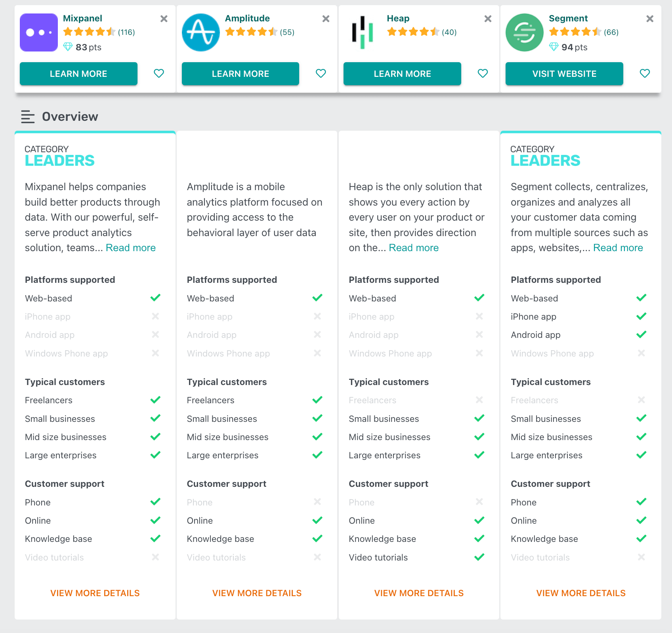
Task: Click Heap's star rating
Action: pos(413,32)
